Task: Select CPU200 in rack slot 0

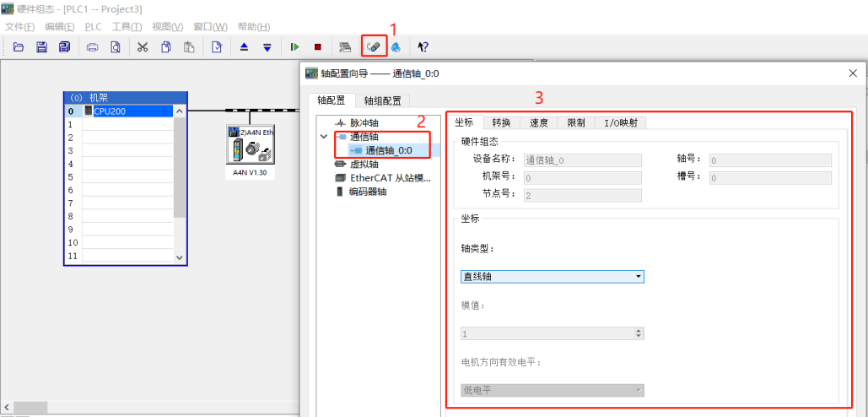Action: pos(127,111)
